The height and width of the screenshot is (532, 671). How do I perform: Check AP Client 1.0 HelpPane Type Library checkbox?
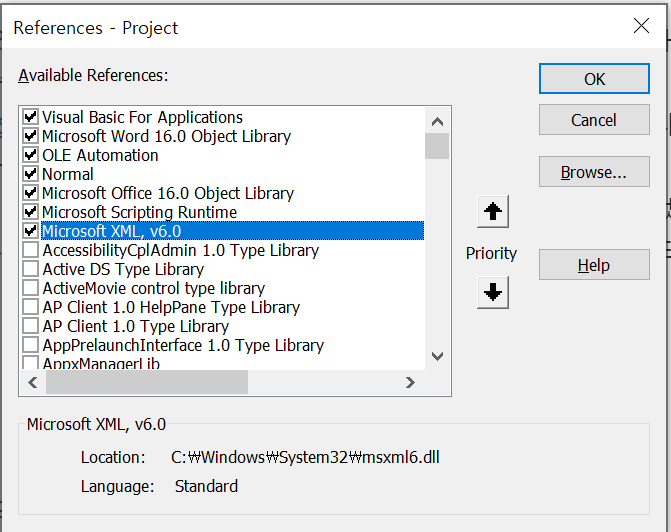pos(30,307)
